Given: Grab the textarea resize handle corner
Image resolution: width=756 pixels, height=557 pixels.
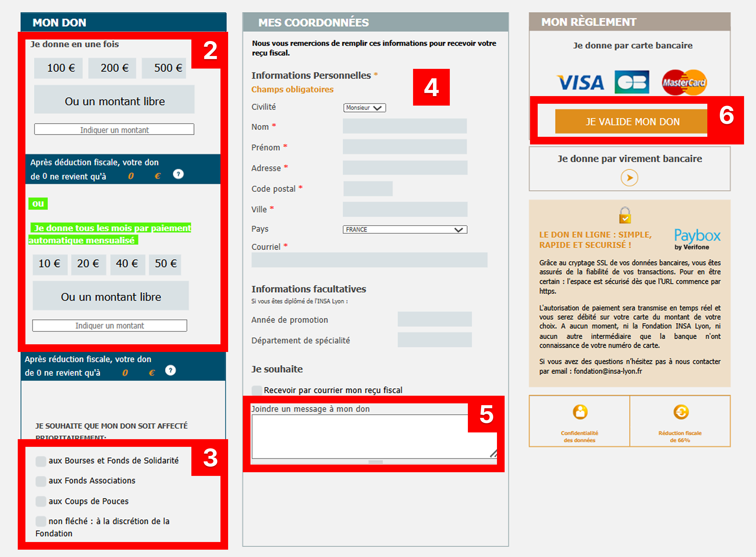Looking at the screenshot, I should (493, 454).
